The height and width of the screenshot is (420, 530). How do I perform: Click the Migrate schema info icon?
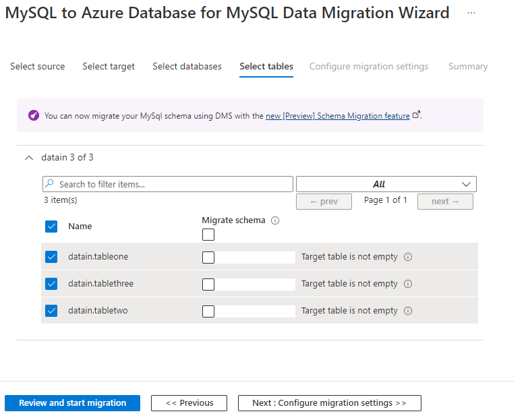click(275, 220)
